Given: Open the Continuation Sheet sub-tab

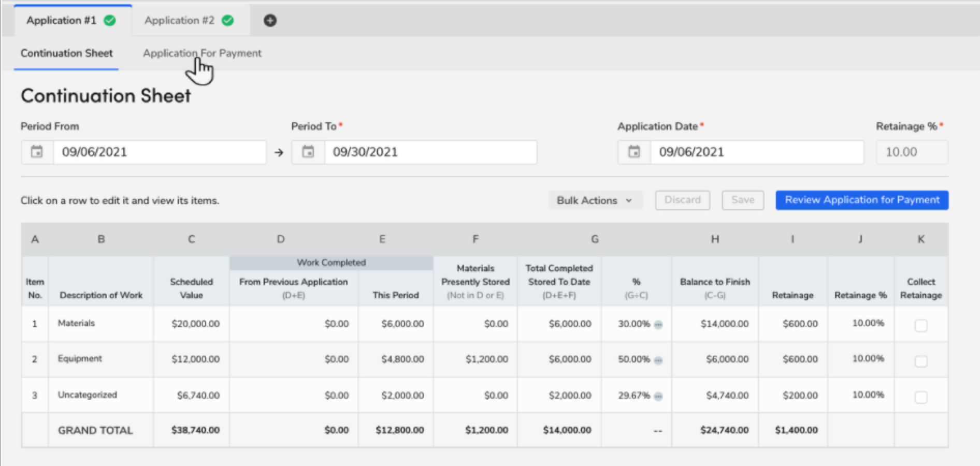Looking at the screenshot, I should point(66,53).
